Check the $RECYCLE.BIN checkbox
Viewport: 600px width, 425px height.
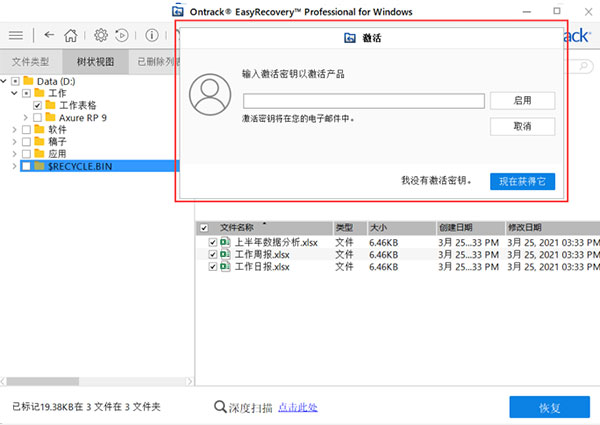point(26,166)
